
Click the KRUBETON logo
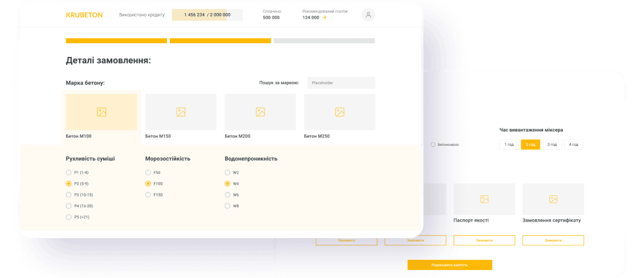coord(84,15)
